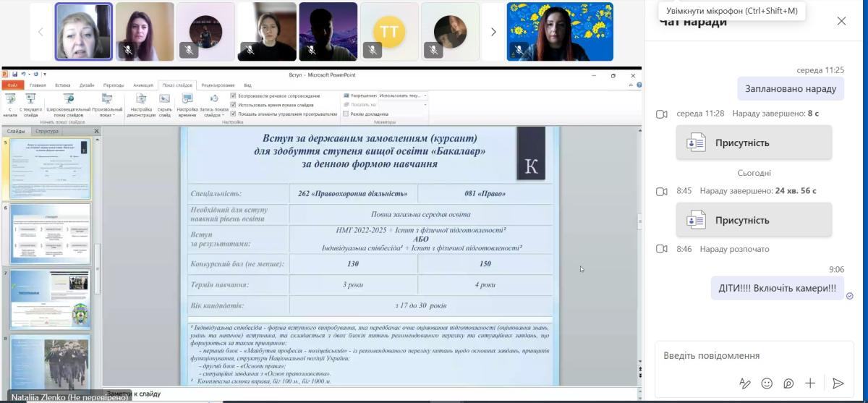Image resolution: width=868 pixels, height=403 pixels.
Task: Click the video camera icon beside 8:46 entry
Action: click(661, 249)
